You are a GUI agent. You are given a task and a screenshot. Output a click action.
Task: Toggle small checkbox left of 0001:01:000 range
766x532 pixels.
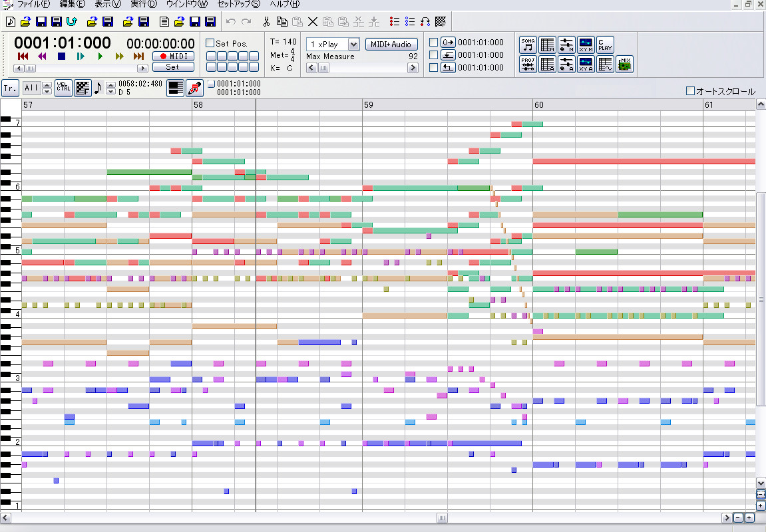coord(211,84)
